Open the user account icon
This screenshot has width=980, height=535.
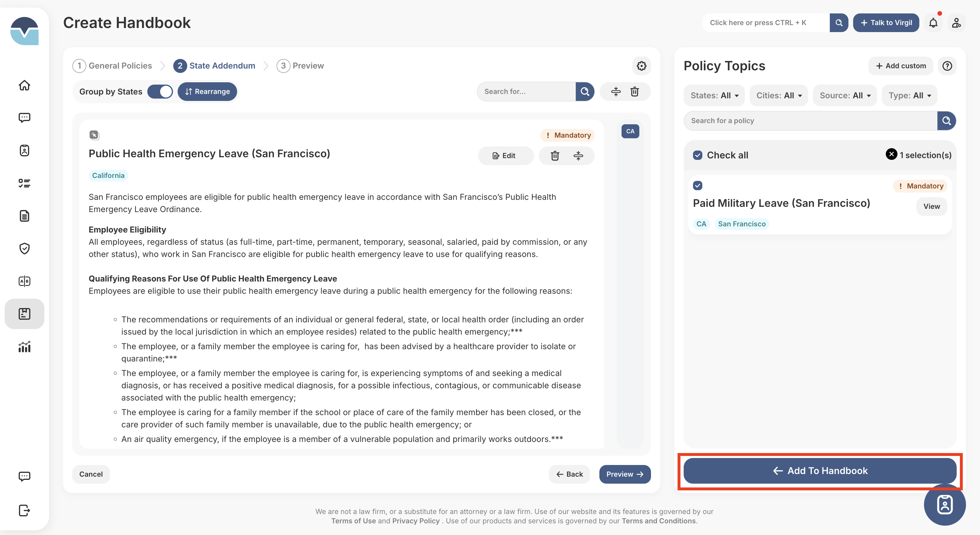956,23
